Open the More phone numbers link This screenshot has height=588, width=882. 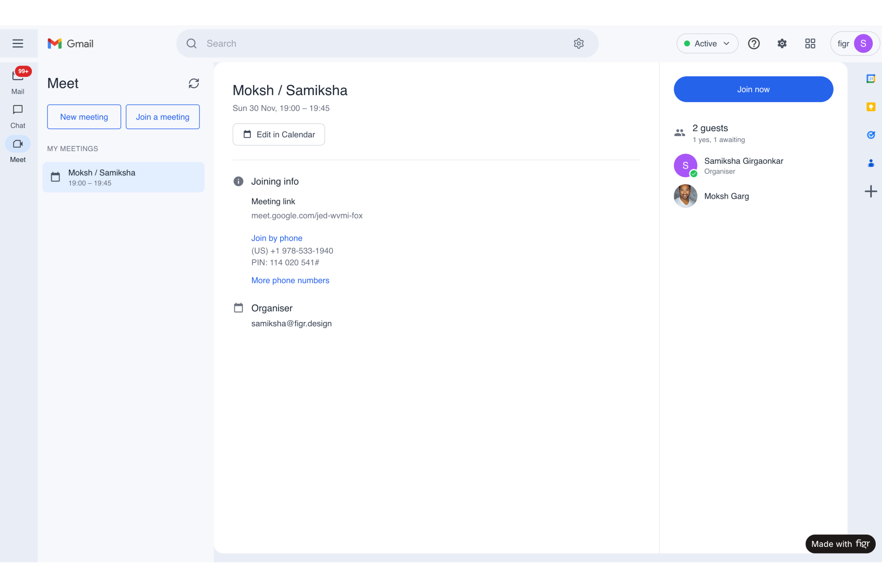pos(290,281)
